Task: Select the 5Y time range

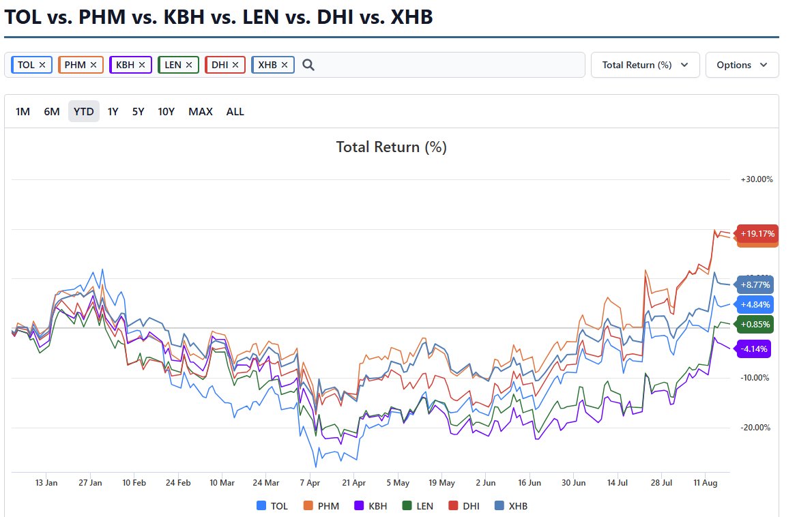Action: click(x=139, y=112)
